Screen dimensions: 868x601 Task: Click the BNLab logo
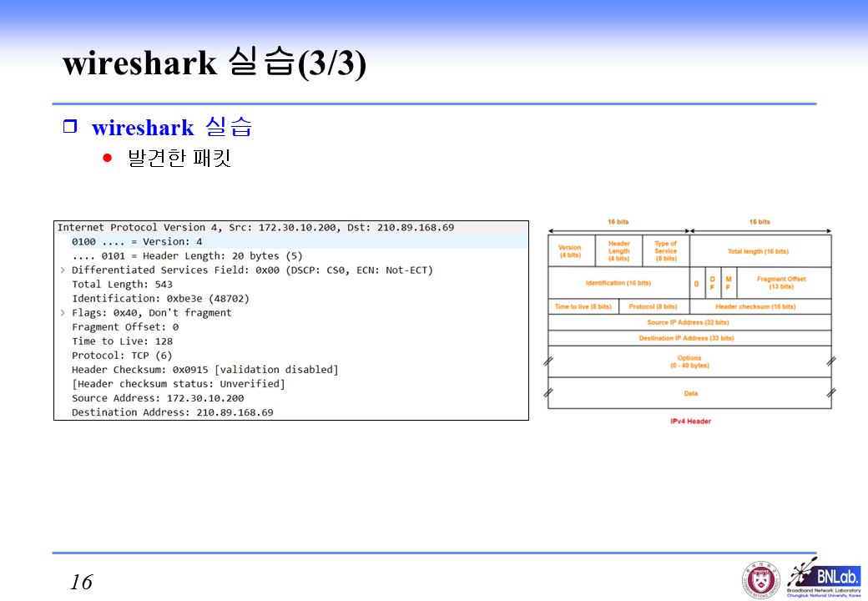pos(824,578)
